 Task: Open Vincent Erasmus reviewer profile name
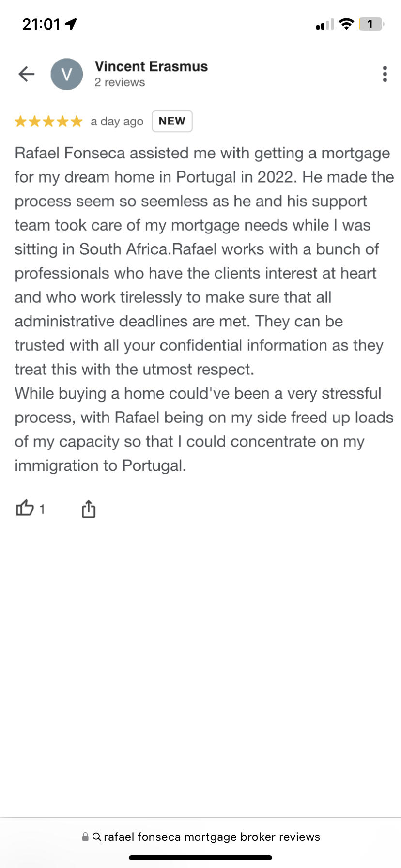coord(151,66)
